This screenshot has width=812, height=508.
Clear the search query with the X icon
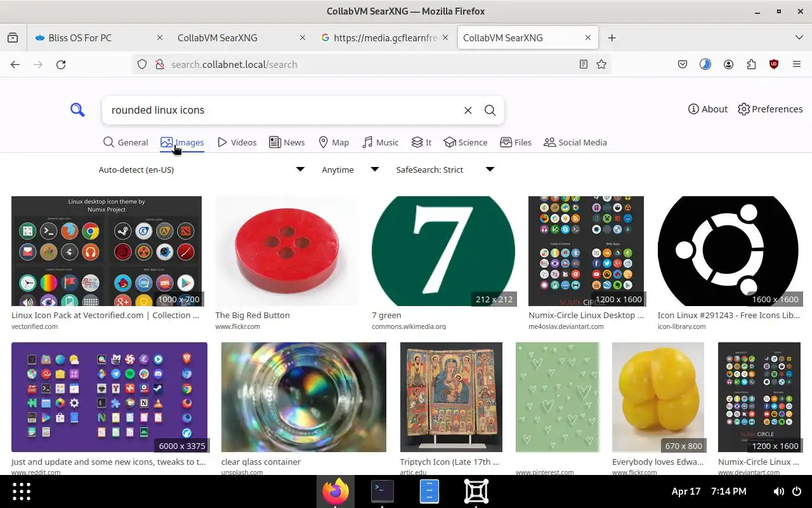coord(468,110)
